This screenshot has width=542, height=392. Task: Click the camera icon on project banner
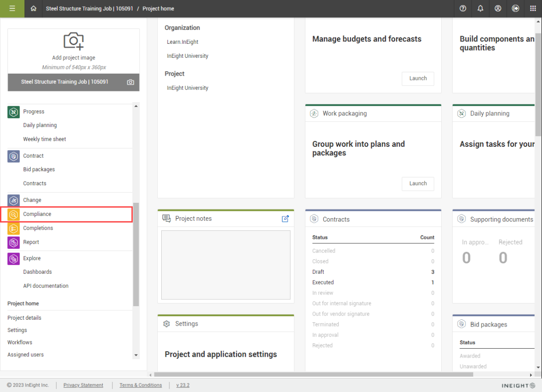(x=131, y=82)
